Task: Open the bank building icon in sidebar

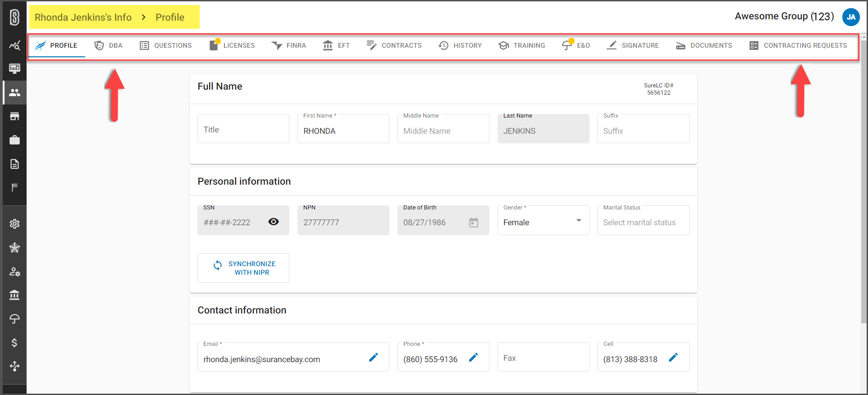Action: (14, 295)
